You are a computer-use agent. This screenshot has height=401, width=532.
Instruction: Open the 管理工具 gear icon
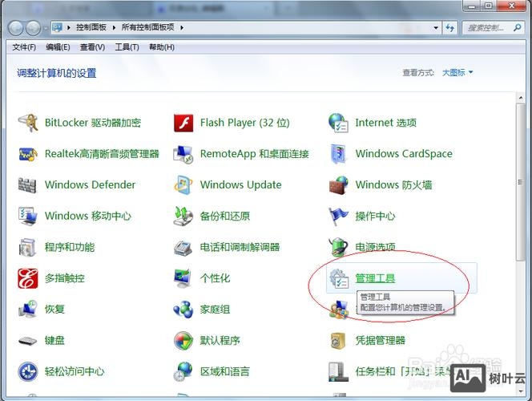[x=339, y=278]
